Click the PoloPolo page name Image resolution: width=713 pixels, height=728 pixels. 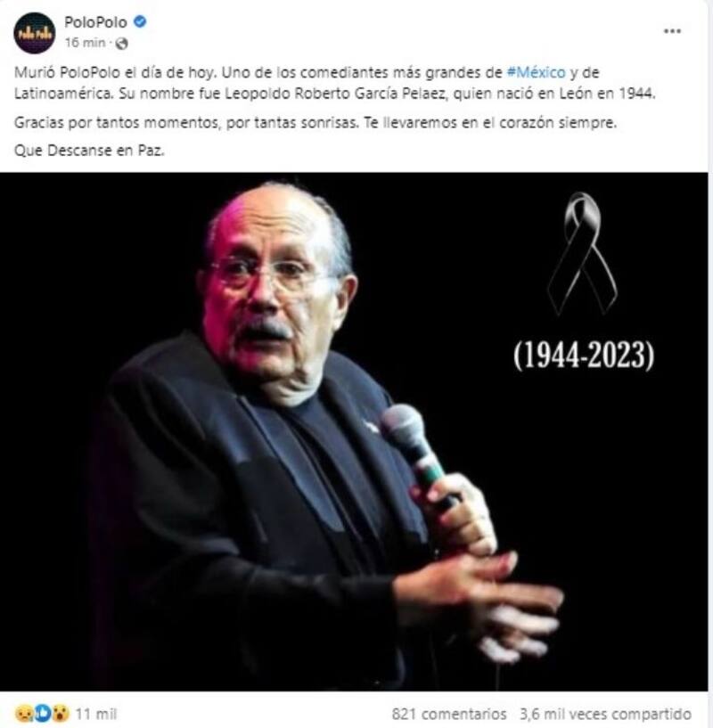(x=95, y=21)
